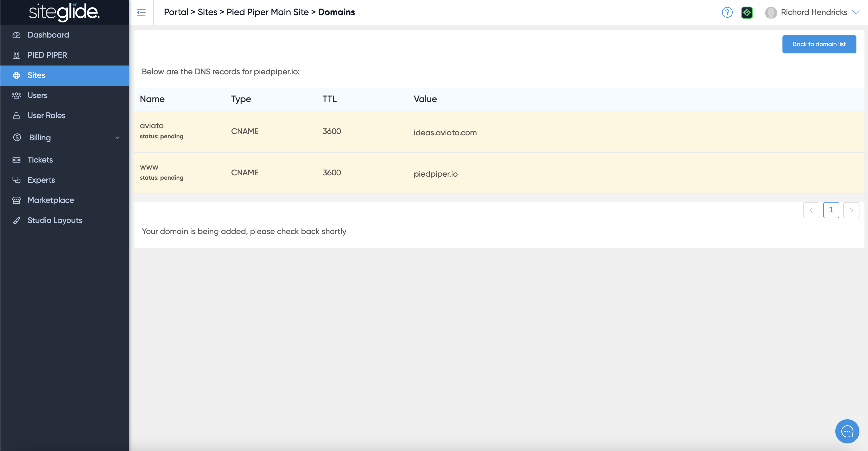Open Marketplace in the sidebar
The height and width of the screenshot is (451, 868).
tap(51, 200)
